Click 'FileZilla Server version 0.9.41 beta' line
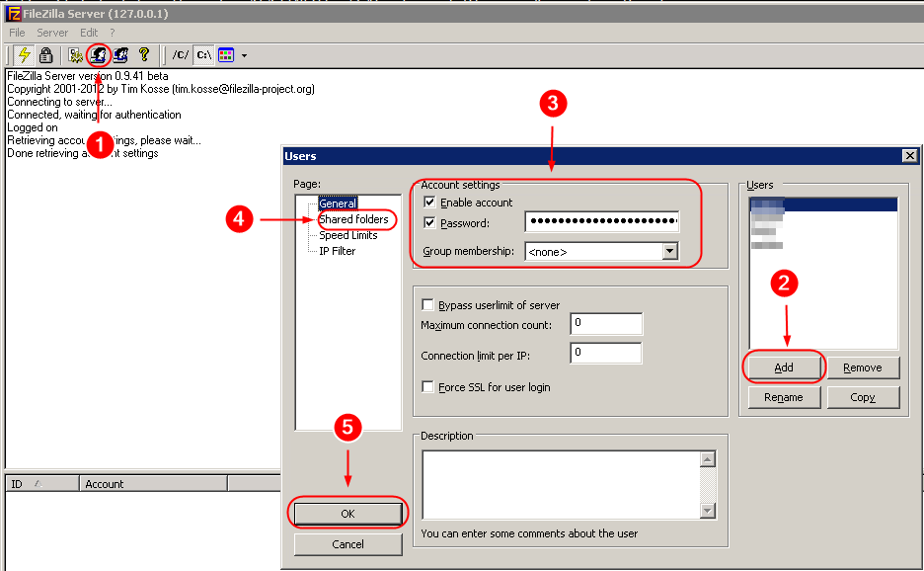 [x=88, y=75]
